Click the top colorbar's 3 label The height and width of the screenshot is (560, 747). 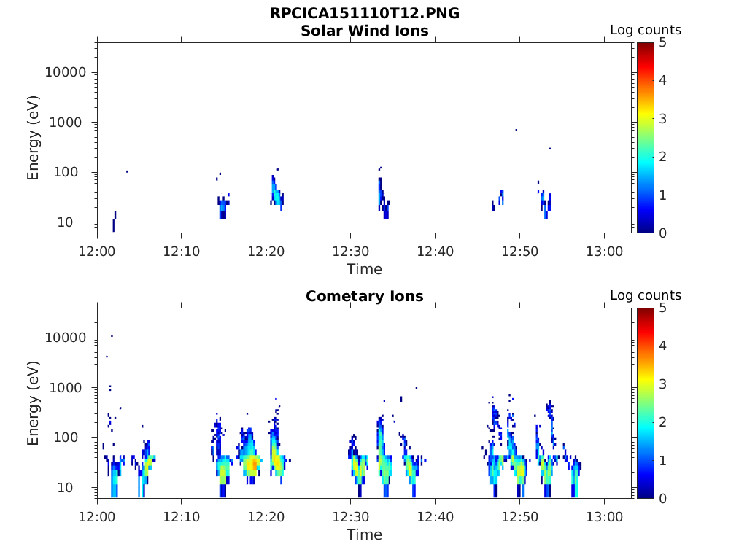pyautogui.click(x=662, y=119)
